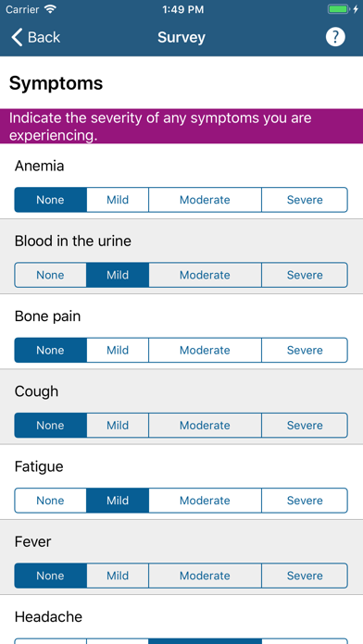Mark Cough as Severe
The height and width of the screenshot is (644, 363).
click(x=305, y=426)
